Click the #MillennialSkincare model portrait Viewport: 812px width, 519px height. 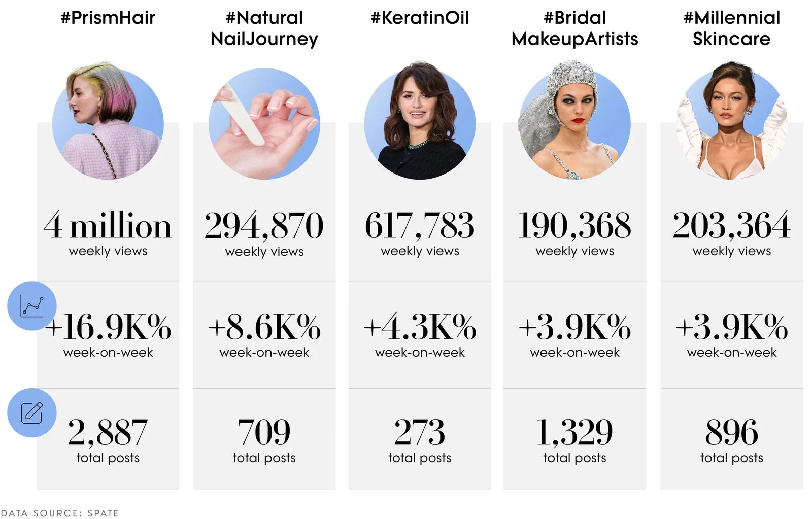731,121
